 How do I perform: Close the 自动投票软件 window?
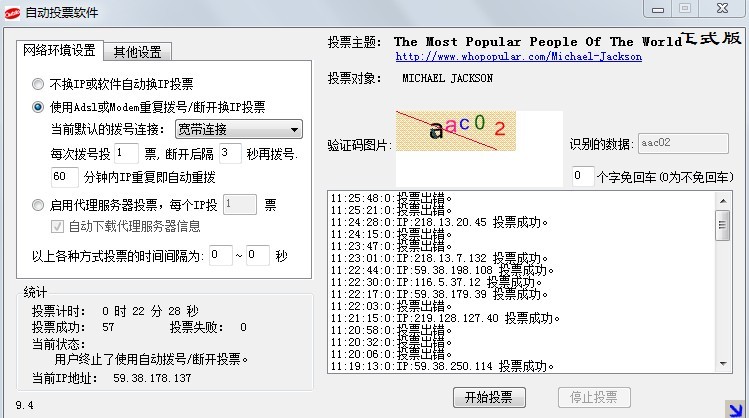720,8
